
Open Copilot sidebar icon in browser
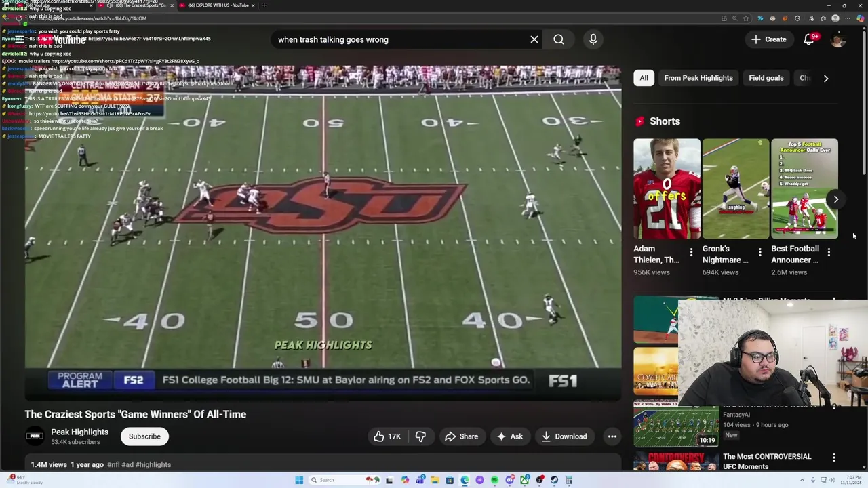tap(861, 18)
